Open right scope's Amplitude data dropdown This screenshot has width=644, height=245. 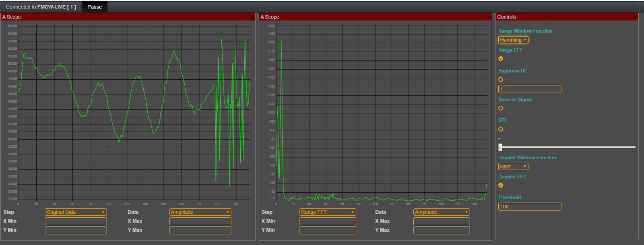coord(442,212)
